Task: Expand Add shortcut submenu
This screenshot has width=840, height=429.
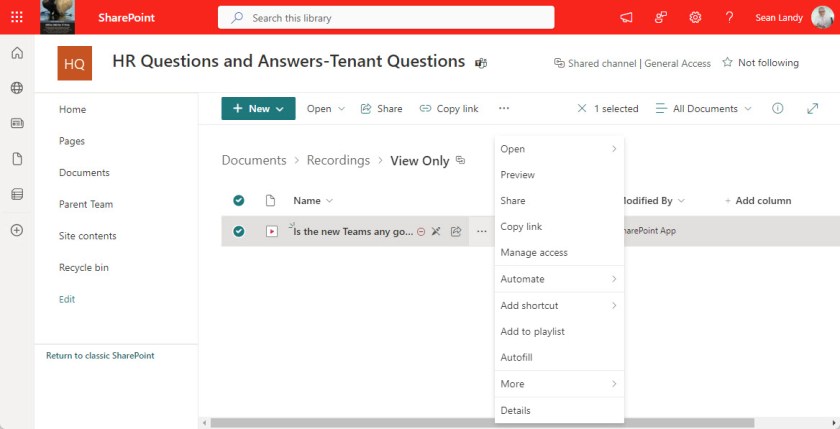Action: (559, 305)
